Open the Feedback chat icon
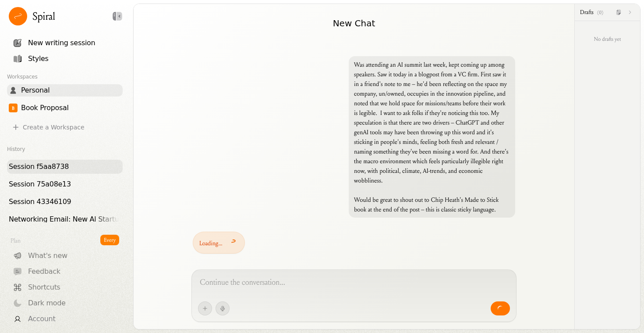The height and width of the screenshot is (333, 644). click(18, 271)
